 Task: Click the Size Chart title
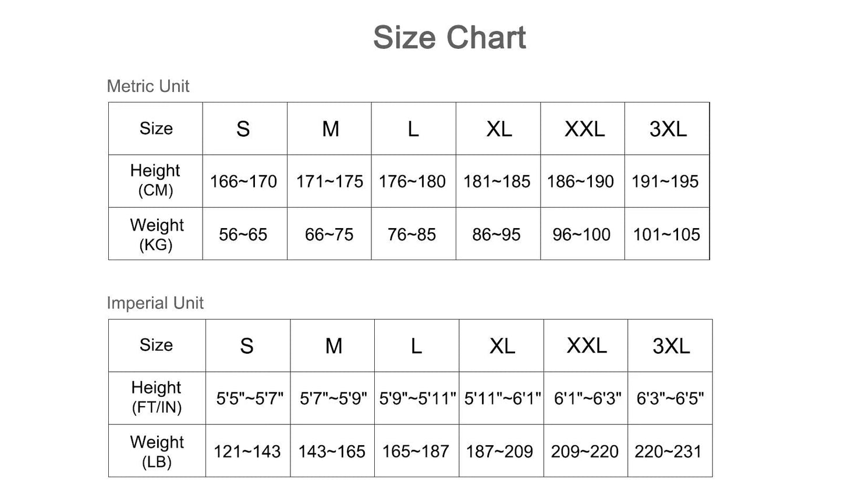pos(449,38)
